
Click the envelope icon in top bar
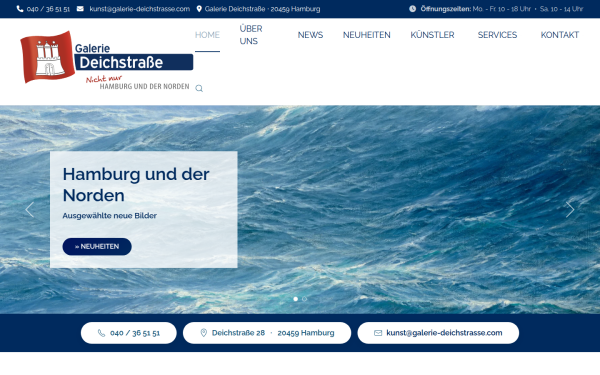pyautogui.click(x=80, y=8)
